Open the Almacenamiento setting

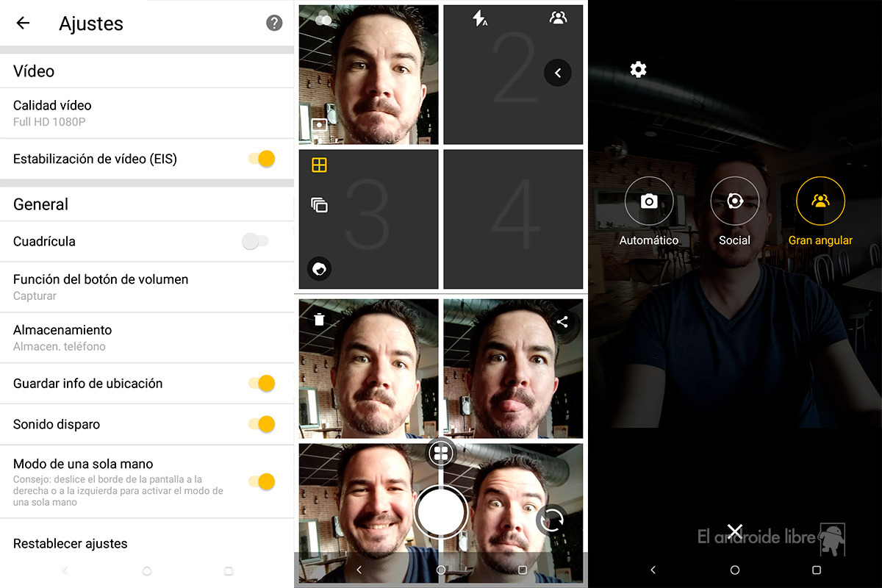tap(147, 337)
